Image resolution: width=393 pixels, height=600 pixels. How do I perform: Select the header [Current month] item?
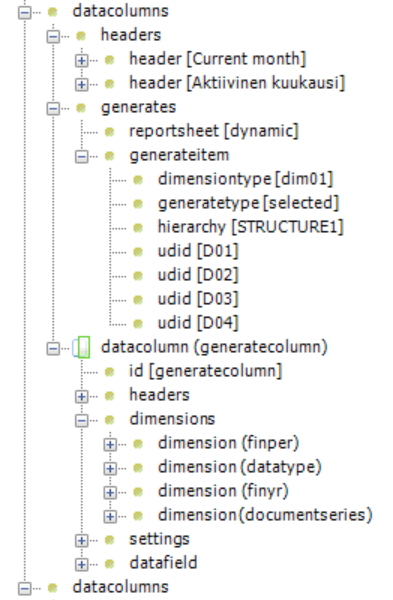[x=218, y=59]
